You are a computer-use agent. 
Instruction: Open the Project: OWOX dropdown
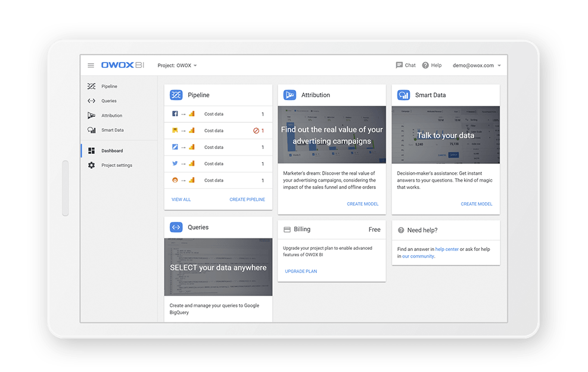(176, 66)
